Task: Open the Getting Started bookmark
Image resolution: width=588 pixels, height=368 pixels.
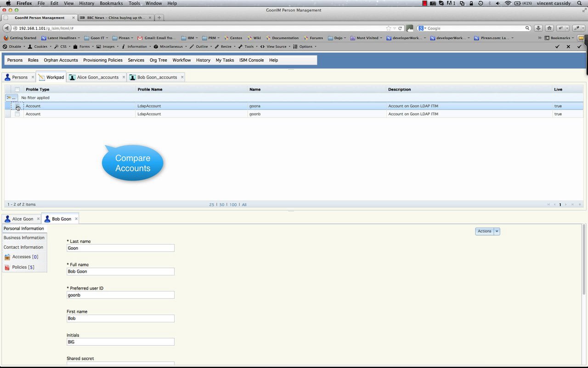Action: [20, 38]
